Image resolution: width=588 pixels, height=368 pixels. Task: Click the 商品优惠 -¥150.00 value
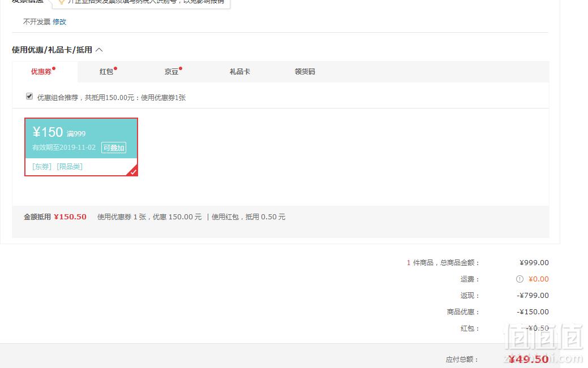533,312
